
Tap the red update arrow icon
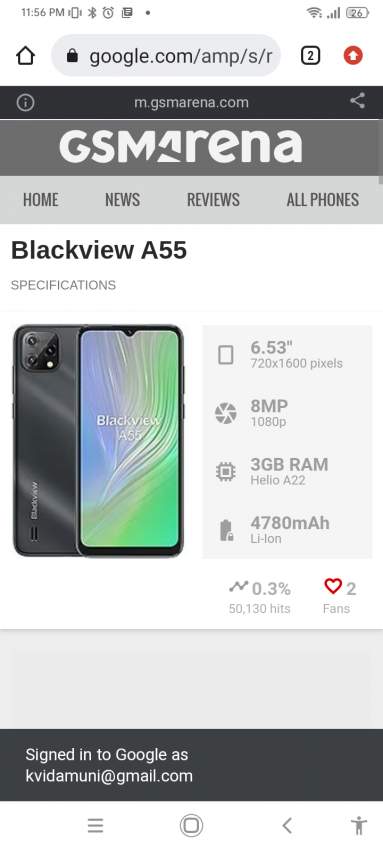click(353, 55)
